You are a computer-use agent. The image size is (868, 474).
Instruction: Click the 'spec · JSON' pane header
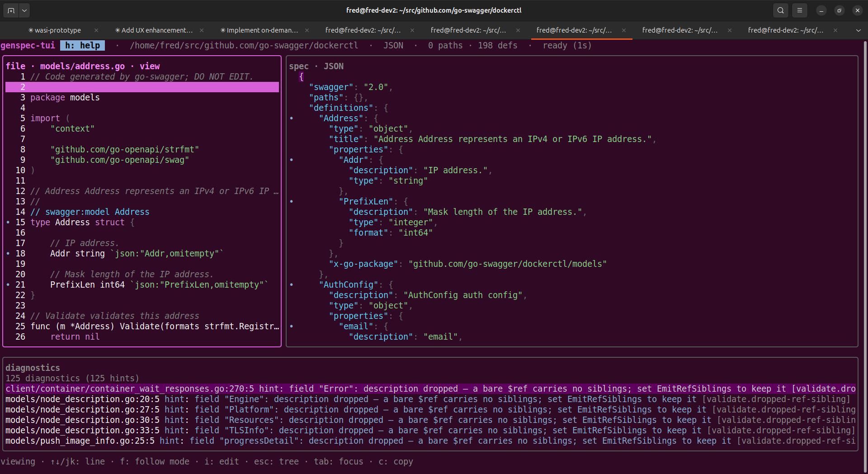[316, 66]
